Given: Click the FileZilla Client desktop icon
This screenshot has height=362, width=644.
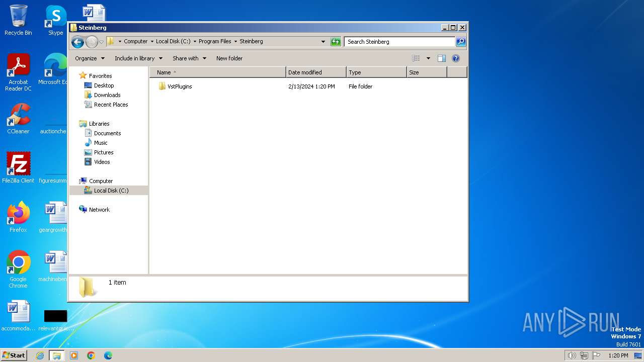Looking at the screenshot, I should 18,168.
